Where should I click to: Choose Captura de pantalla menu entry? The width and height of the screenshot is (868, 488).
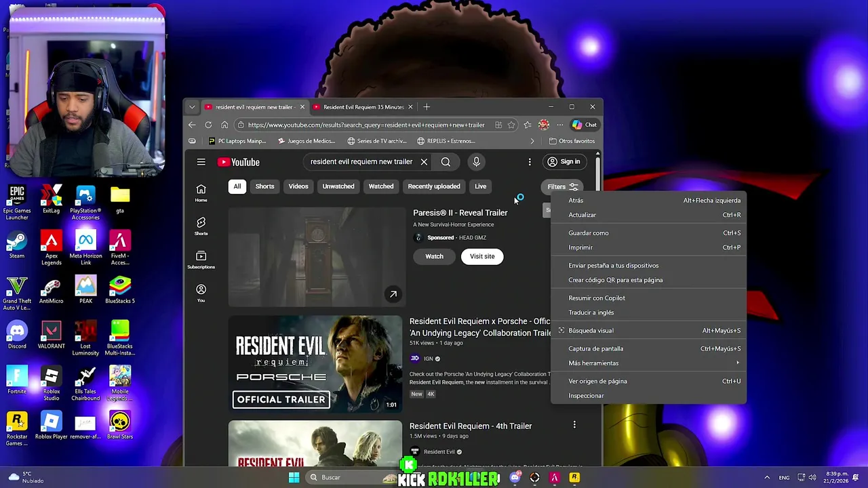pyautogui.click(x=649, y=348)
